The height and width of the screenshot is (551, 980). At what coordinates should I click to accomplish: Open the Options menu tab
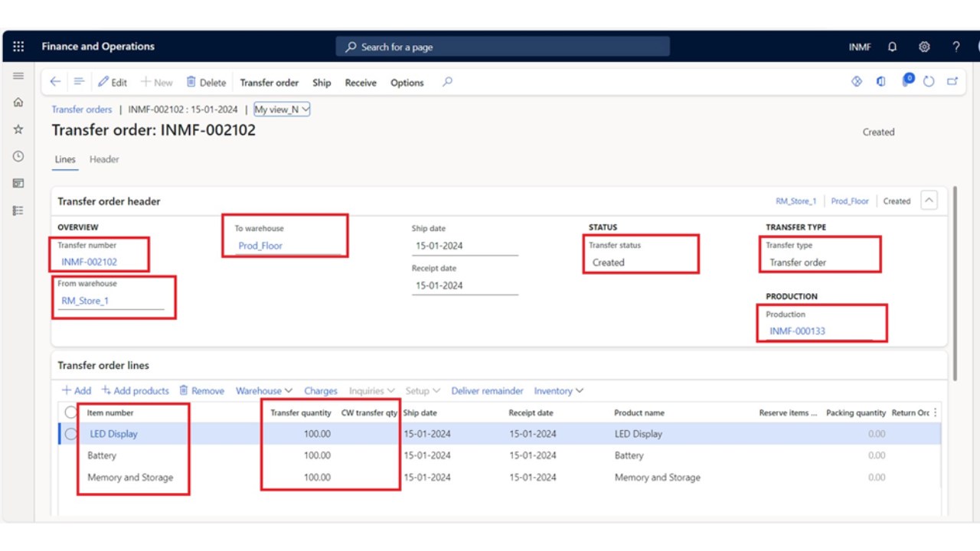tap(407, 83)
